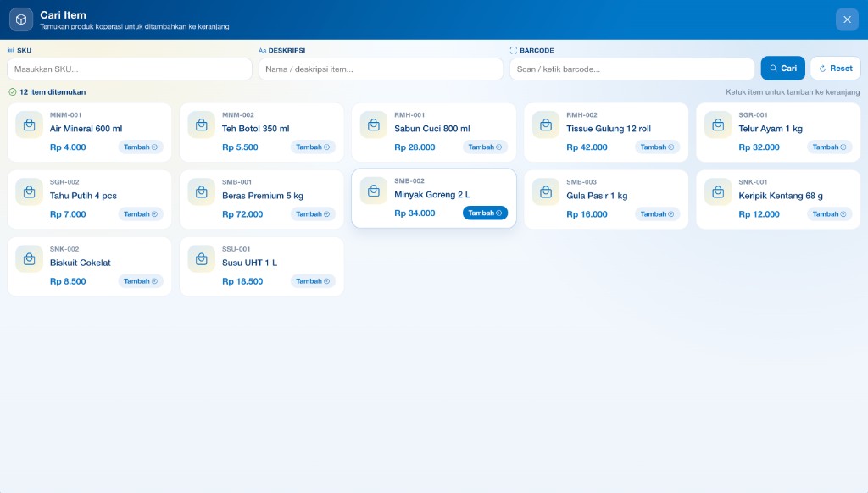The height and width of the screenshot is (493, 868).
Task: Add Tissue Gulung 12 roll with Tambah
Action: tap(657, 147)
